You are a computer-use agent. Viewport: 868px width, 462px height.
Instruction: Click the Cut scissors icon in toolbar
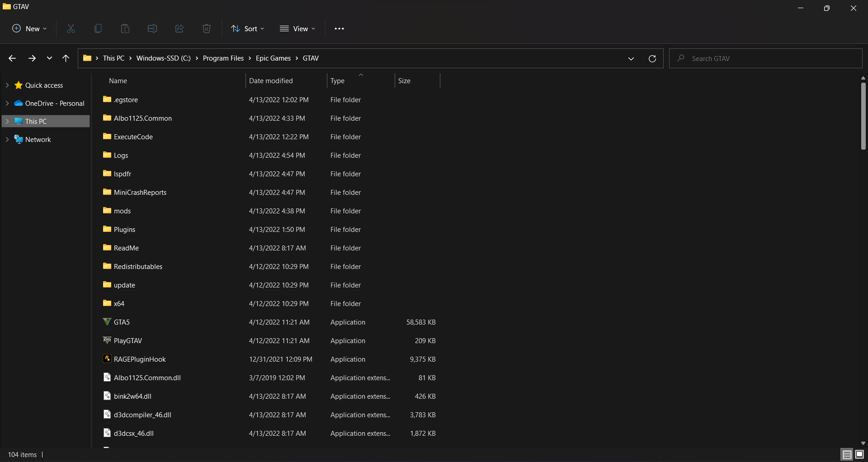pyautogui.click(x=71, y=28)
